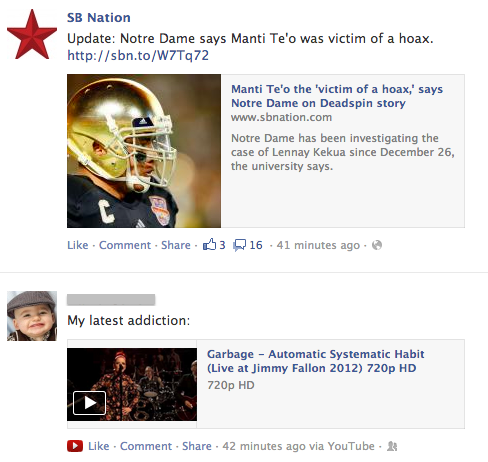488x462 pixels.
Task: Open the 'victim of a hoax' article headline
Action: click(337, 96)
